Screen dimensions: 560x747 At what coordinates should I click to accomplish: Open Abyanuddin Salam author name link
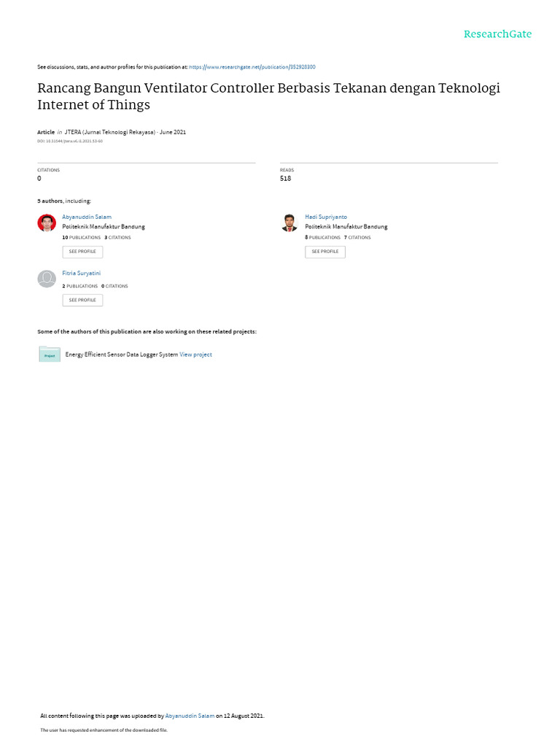(x=87, y=217)
